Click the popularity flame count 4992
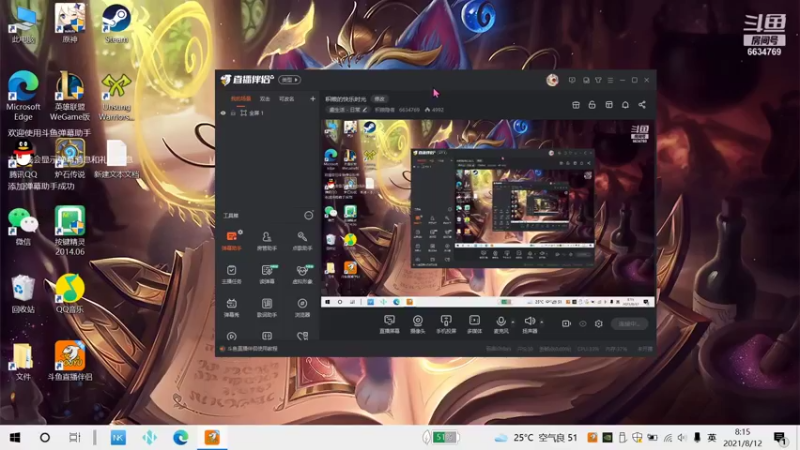 point(434,110)
